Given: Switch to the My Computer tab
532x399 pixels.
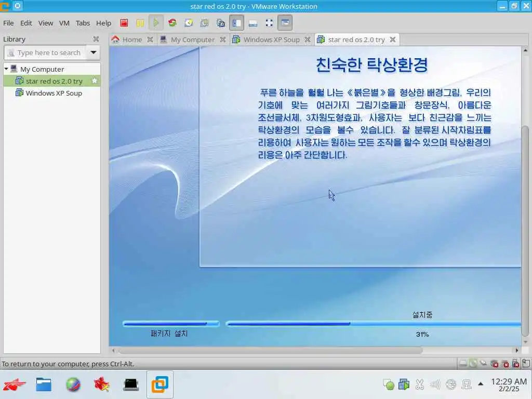Looking at the screenshot, I should 192,39.
